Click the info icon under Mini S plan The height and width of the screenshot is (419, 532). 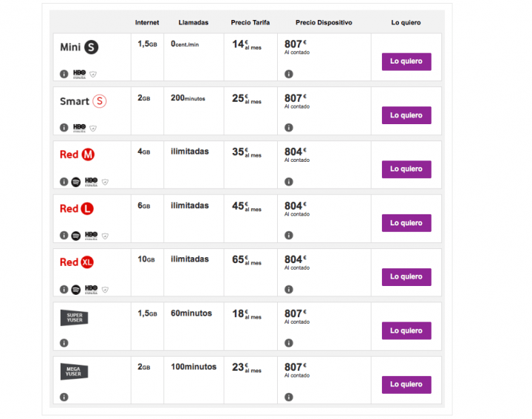64,74
